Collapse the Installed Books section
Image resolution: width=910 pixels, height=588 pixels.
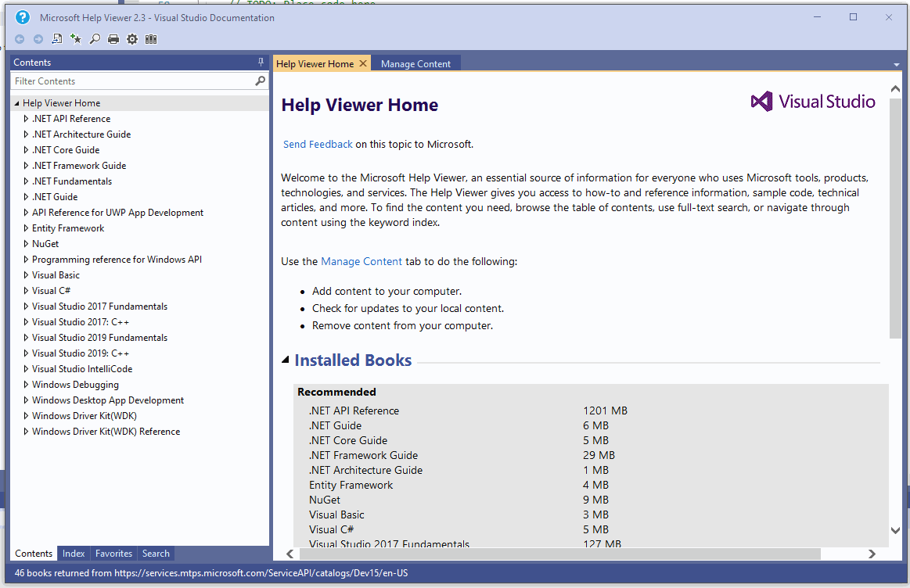click(285, 360)
